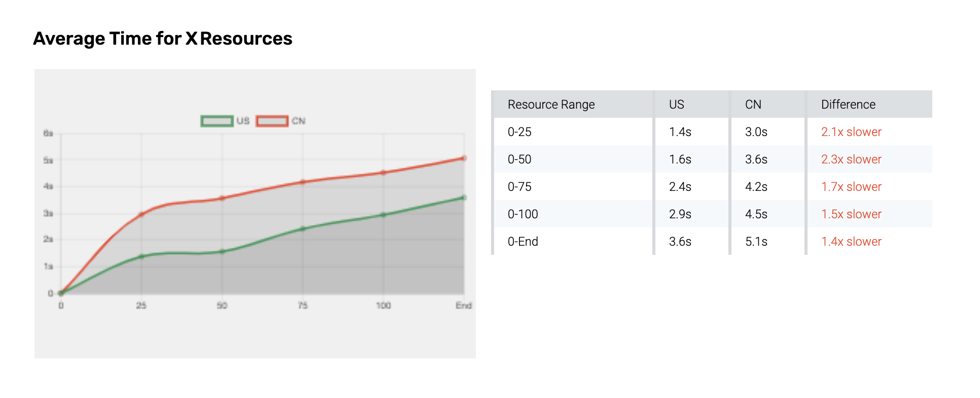Screen dimensions: 980x398
Task: Toggle the US legend color box
Action: pos(217,121)
